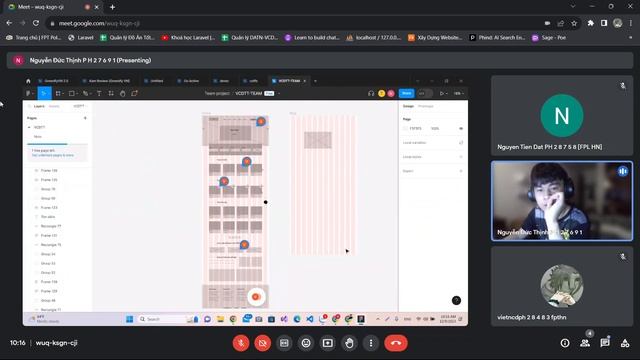Viewport: 640px width, 360px height.
Task: Mute microphone in Meet call bar
Action: pyautogui.click(x=241, y=343)
